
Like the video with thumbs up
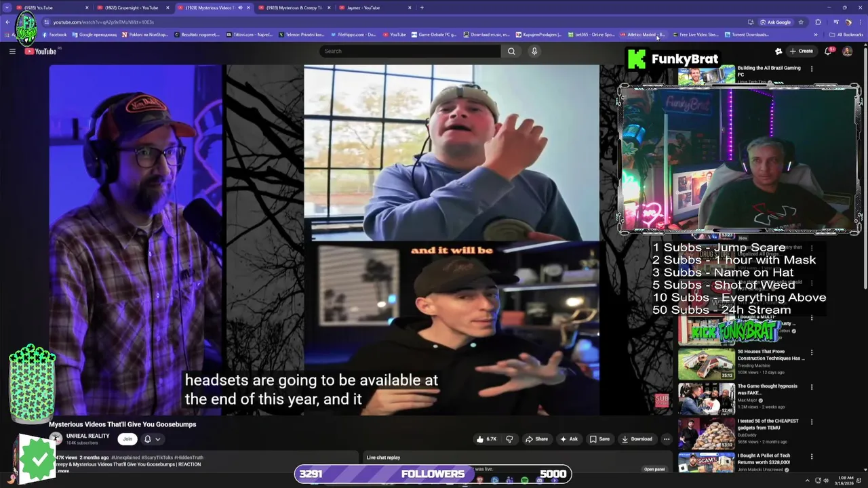tap(487, 439)
